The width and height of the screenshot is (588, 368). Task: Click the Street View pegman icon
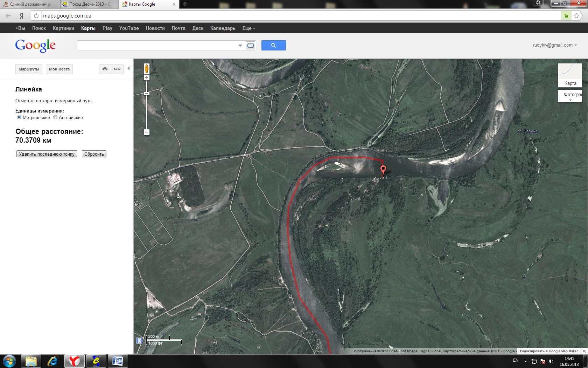tap(147, 69)
